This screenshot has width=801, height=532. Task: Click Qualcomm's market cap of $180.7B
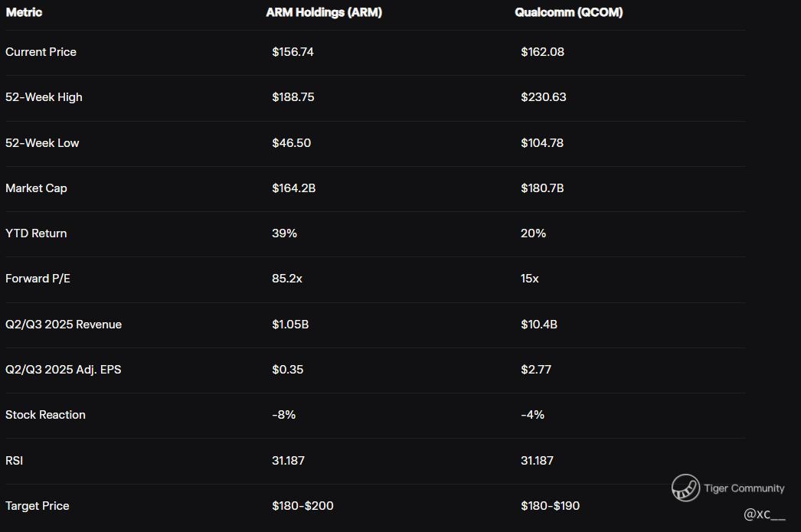pyautogui.click(x=541, y=188)
